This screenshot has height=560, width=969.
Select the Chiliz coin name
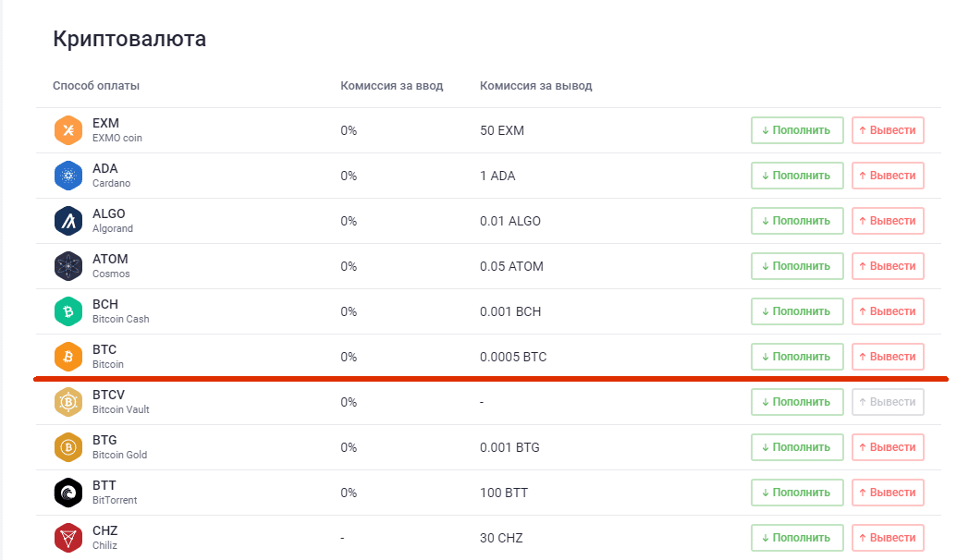coord(104,545)
